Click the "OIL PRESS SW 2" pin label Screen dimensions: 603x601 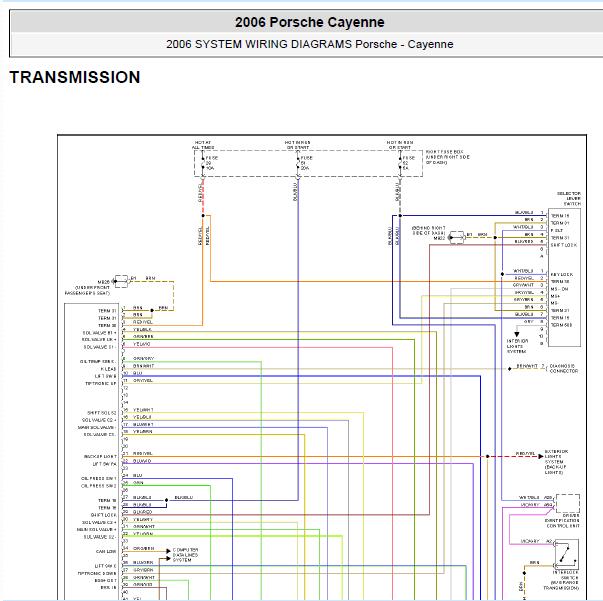(x=99, y=486)
